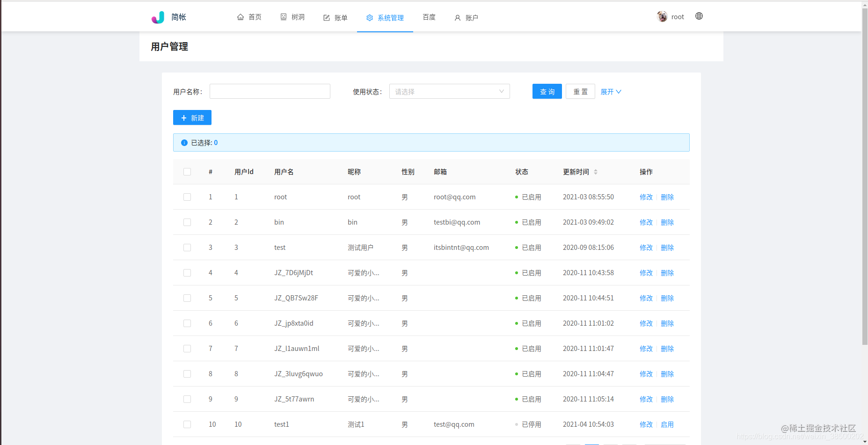
Task: Open the root avatar account menu
Action: coord(662,16)
